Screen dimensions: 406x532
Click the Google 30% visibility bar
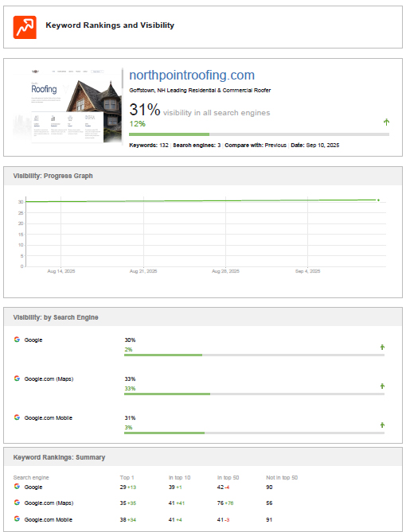[254, 355]
